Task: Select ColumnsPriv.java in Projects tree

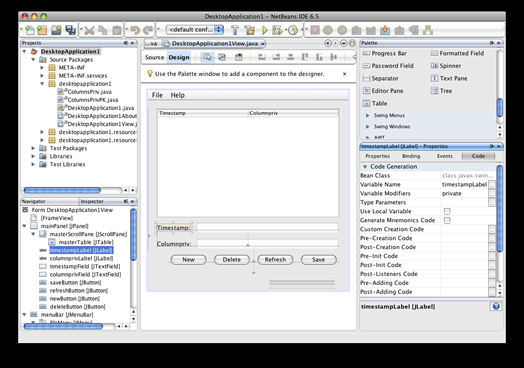Action: 89,92
